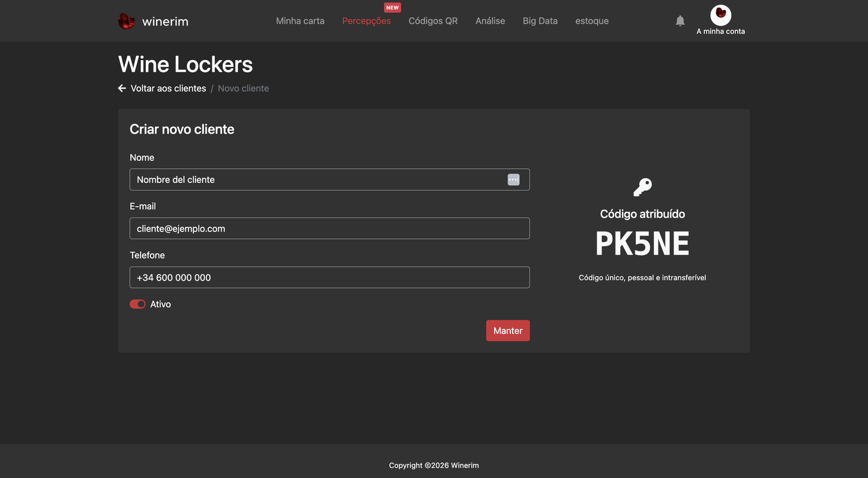Follow the Voltar aos clientes link
The height and width of the screenshot is (478, 868).
coord(168,88)
